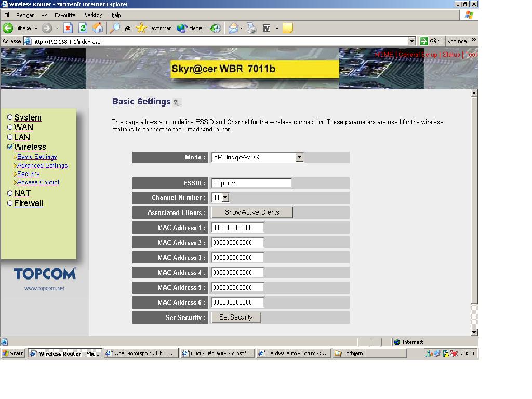Open the Basic Settings link
The height and width of the screenshot is (399, 532).
(37, 157)
